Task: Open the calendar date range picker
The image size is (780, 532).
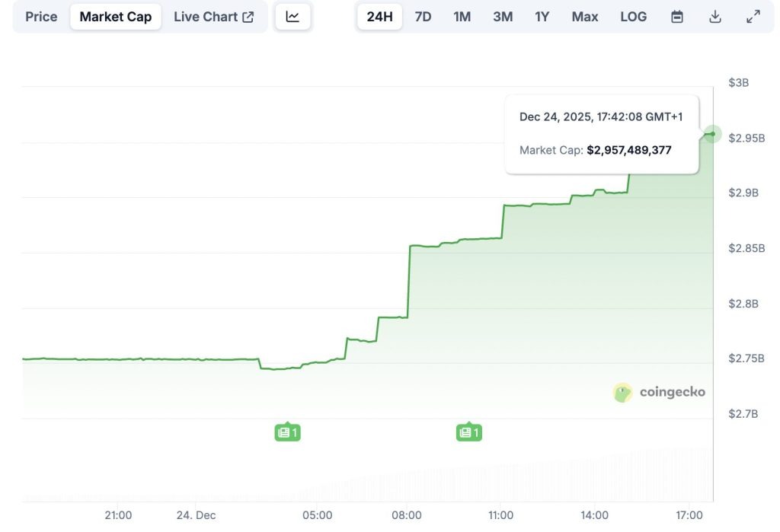Action: click(677, 16)
